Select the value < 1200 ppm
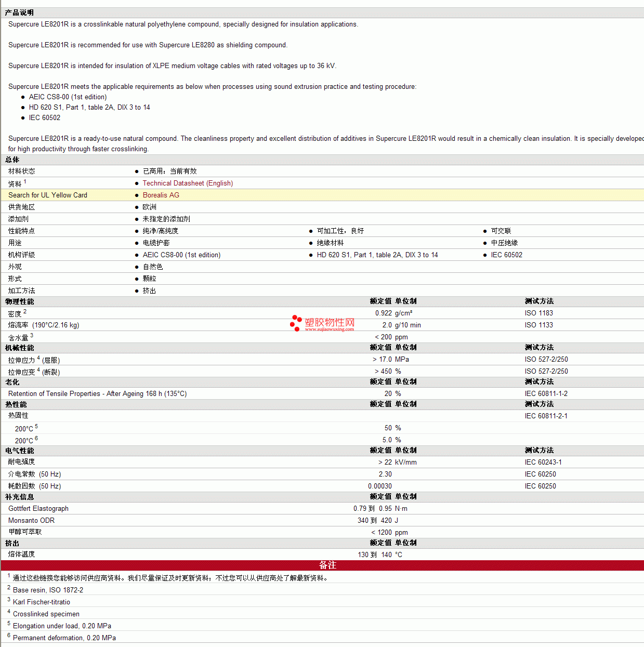Image resolution: width=644 pixels, height=647 pixels. 390,532
